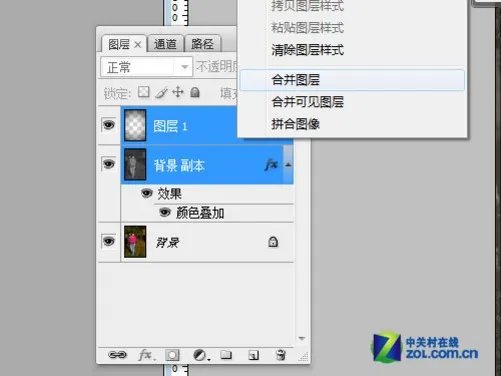Choose 合并图层 from context menu

(352, 80)
